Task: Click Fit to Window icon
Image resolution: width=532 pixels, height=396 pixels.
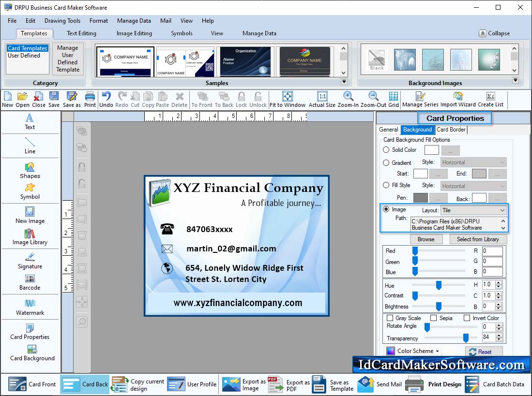Action: click(288, 100)
